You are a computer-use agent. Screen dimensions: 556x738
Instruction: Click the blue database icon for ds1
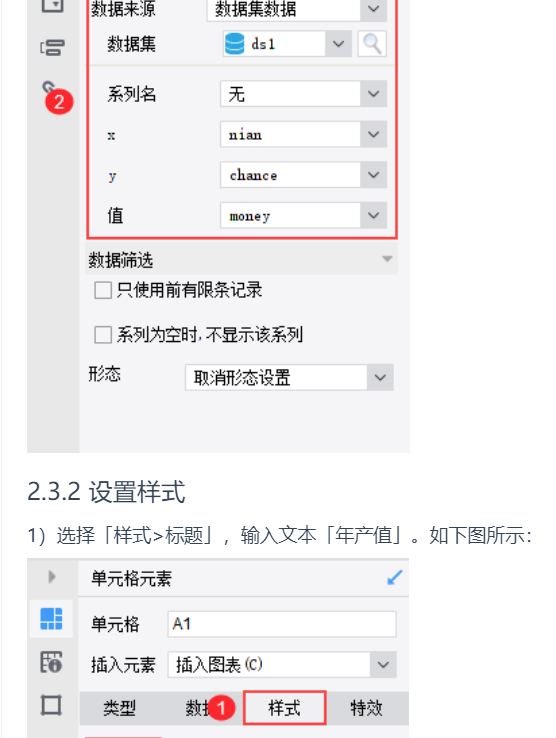point(234,44)
